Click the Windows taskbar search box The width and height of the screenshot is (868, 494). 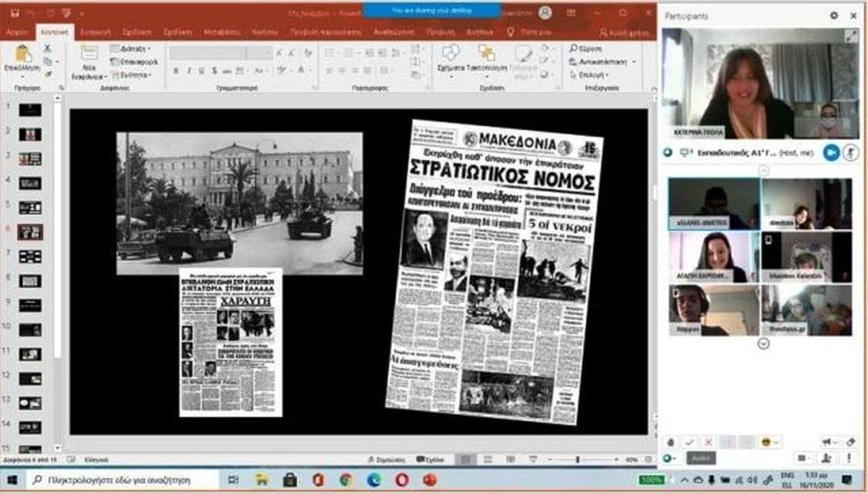pos(123,480)
